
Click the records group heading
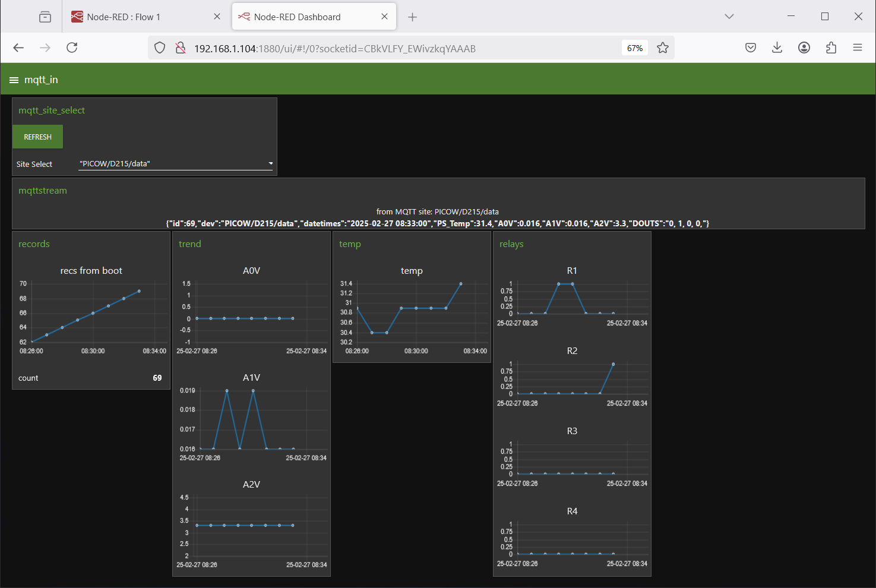point(34,244)
